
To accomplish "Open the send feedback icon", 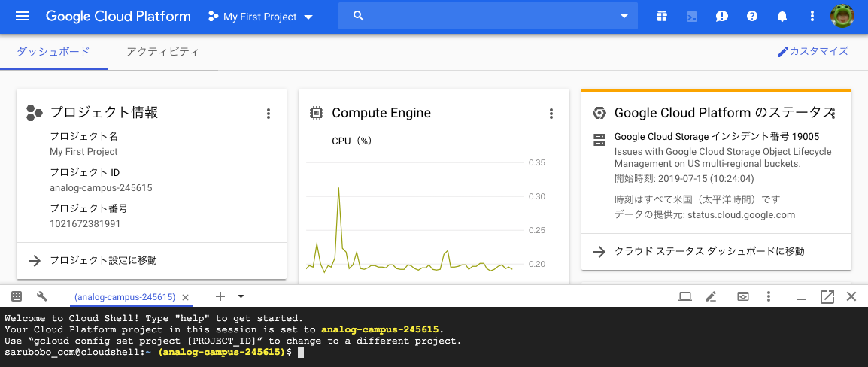I will pyautogui.click(x=722, y=16).
